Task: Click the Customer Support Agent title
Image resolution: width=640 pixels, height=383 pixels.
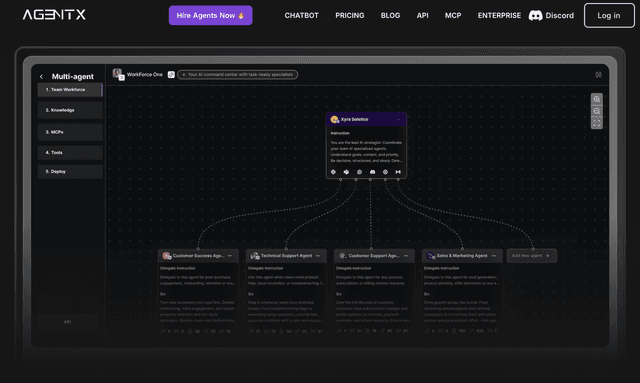Action: 374,256
